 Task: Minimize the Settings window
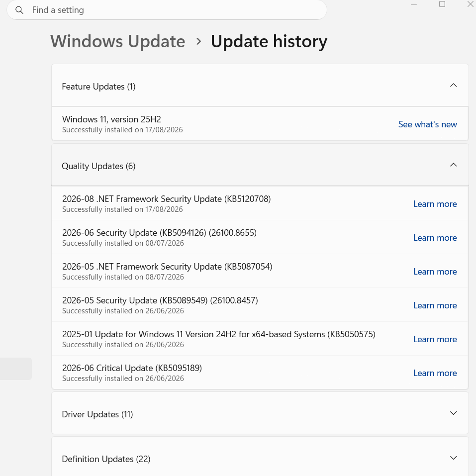(x=414, y=4)
